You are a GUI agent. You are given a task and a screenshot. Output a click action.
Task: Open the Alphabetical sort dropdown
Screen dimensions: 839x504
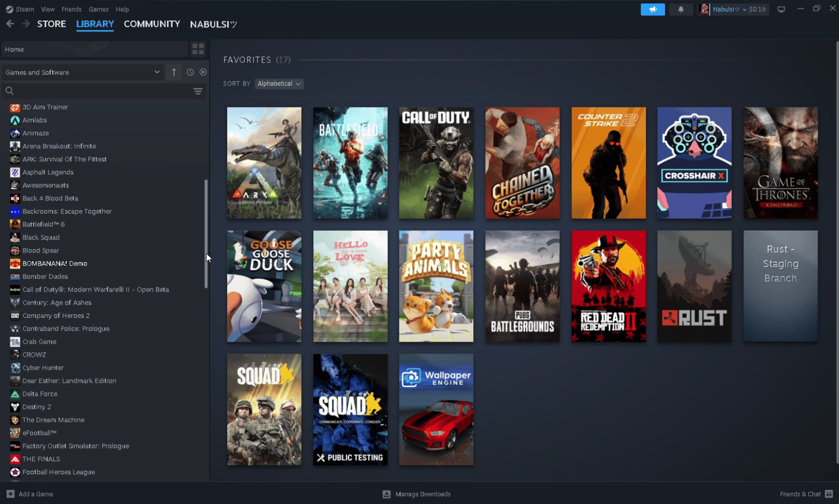[x=279, y=83]
